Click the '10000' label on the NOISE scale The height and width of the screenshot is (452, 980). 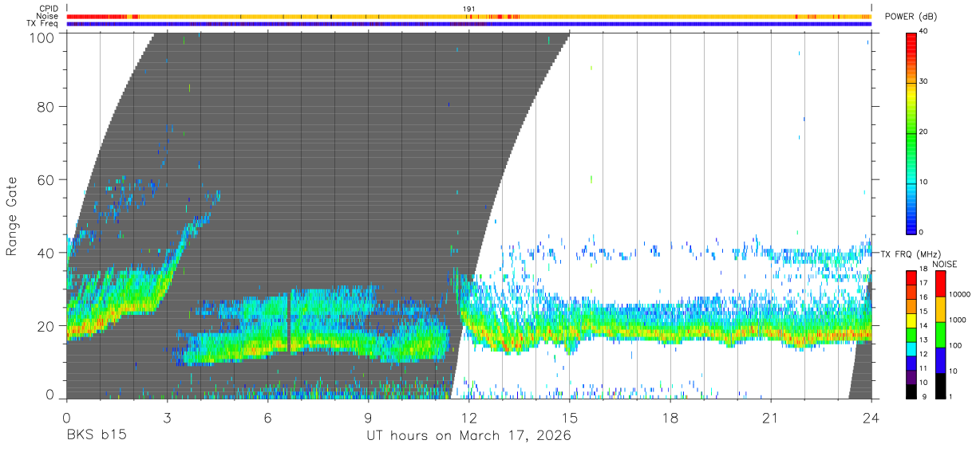click(x=961, y=294)
